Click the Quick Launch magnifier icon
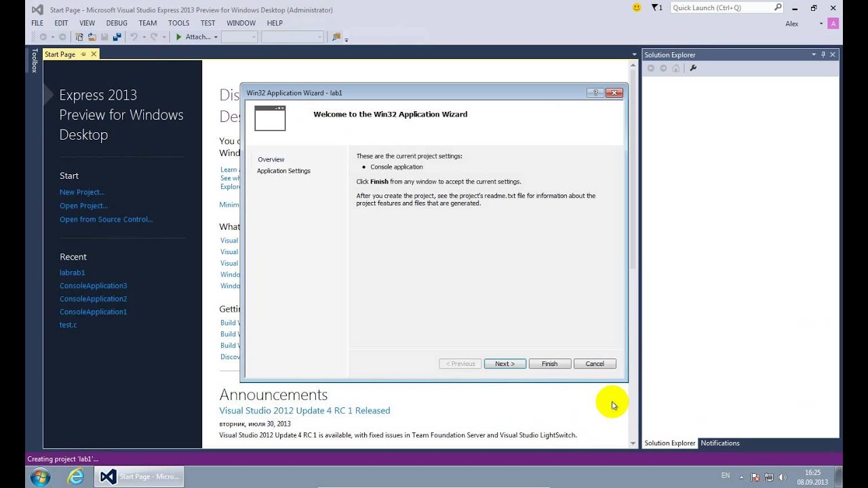The width and height of the screenshot is (868, 488). 778,7
